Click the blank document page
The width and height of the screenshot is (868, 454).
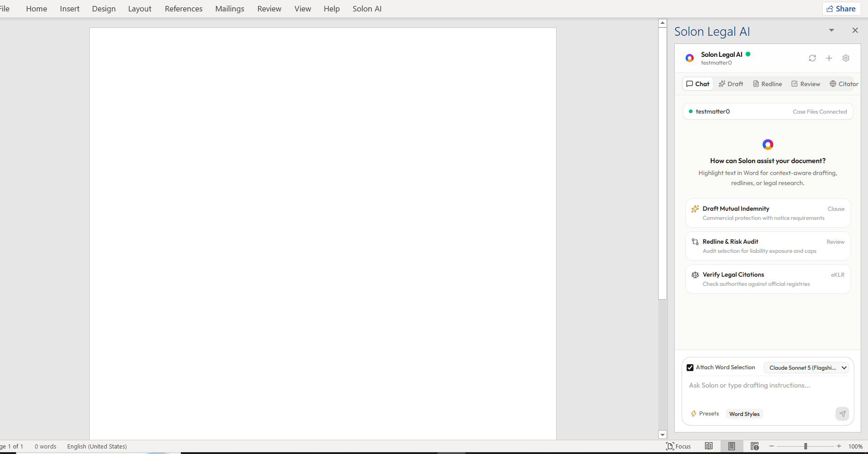(323, 234)
